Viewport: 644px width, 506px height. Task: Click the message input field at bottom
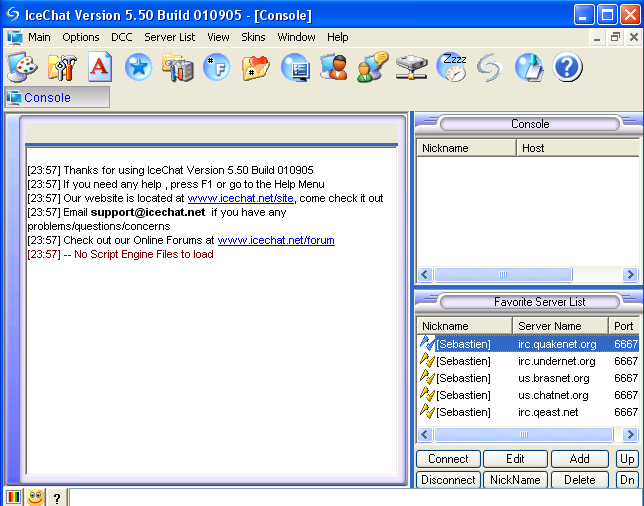(x=355, y=498)
